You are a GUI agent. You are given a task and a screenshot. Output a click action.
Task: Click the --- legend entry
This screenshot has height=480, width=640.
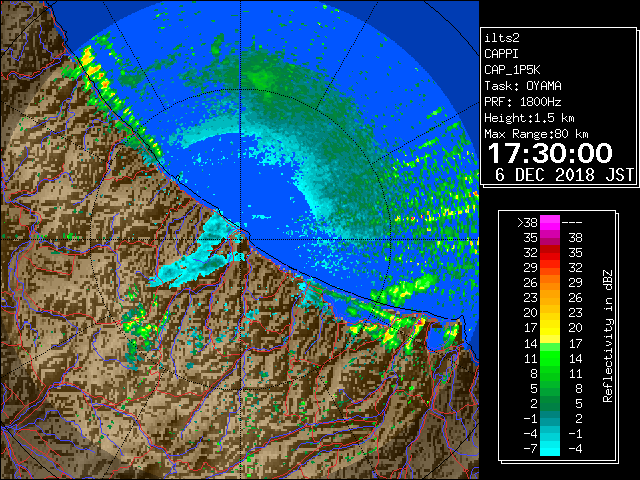[572, 222]
